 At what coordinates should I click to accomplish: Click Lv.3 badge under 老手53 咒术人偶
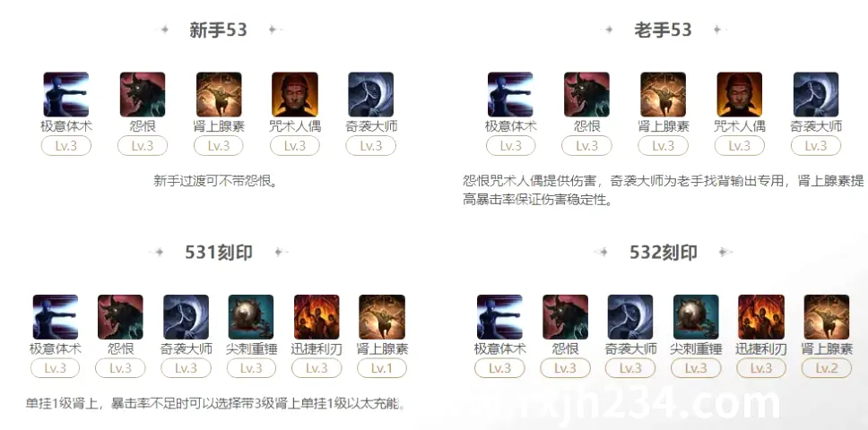pos(739,146)
